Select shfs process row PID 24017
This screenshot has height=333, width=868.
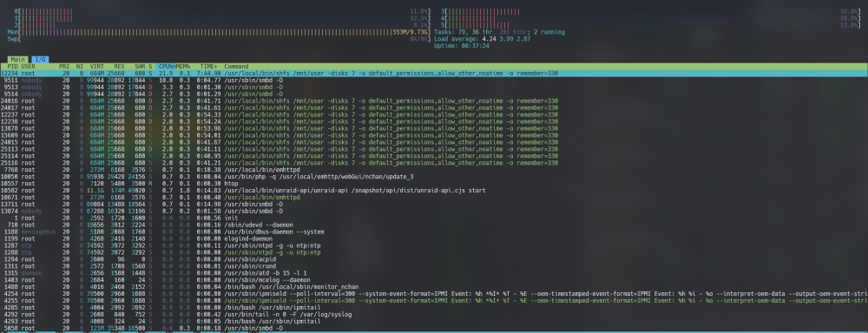(x=434, y=108)
